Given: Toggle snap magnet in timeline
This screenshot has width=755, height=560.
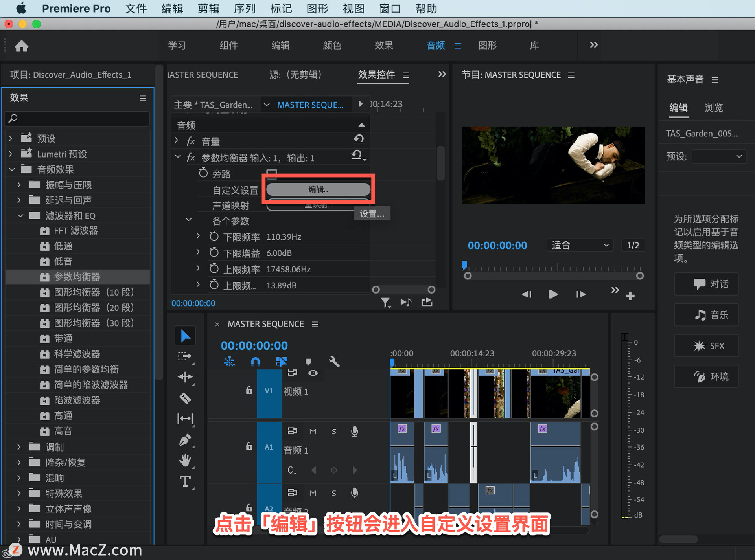Looking at the screenshot, I should (255, 362).
